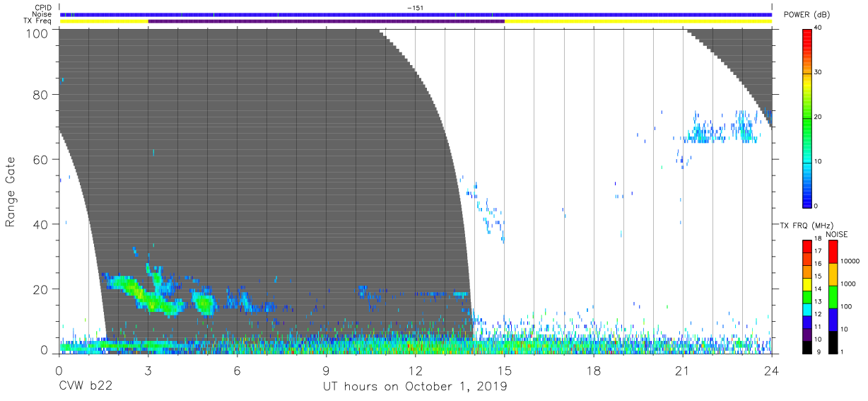The height and width of the screenshot is (401, 868).
Task: Click the NOISE legend title
Action: [x=835, y=234]
